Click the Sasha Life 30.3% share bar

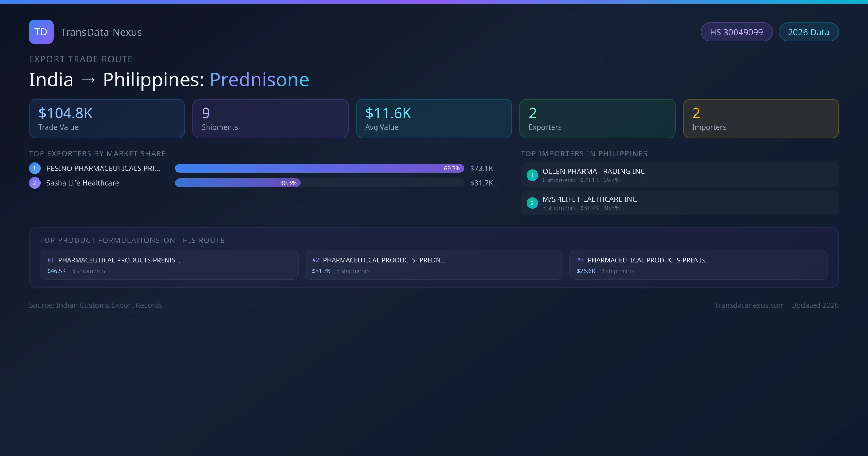238,183
